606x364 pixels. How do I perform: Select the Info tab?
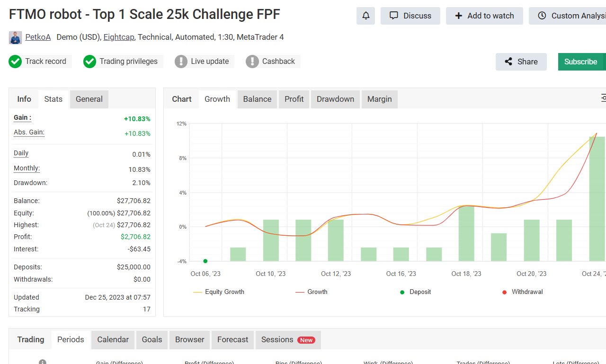click(24, 99)
